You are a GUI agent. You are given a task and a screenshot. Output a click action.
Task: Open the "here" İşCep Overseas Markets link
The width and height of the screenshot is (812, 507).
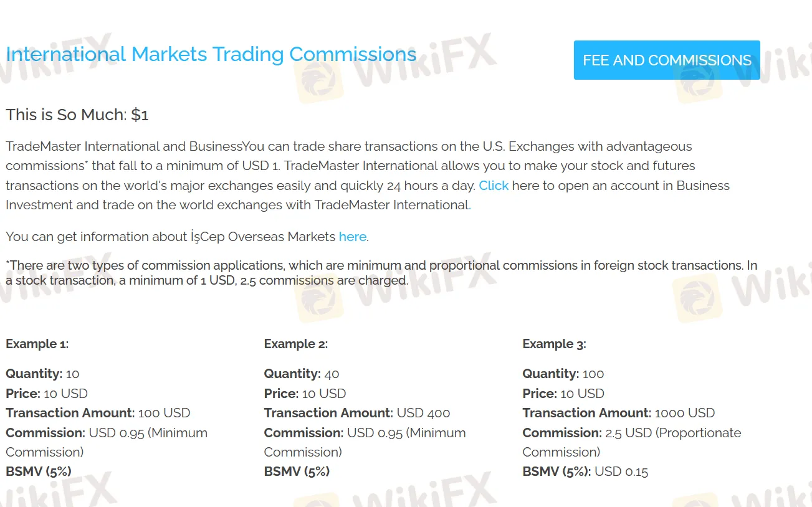point(353,237)
